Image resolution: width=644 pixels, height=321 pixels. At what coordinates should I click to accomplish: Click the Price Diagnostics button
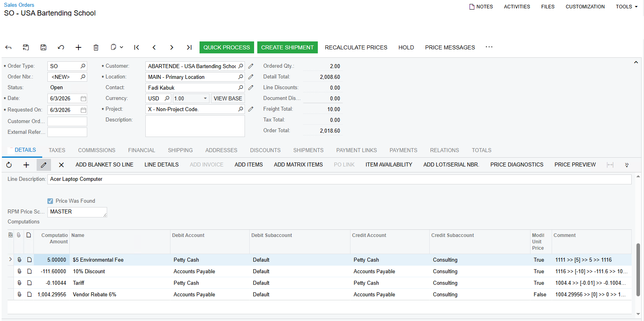pos(517,165)
